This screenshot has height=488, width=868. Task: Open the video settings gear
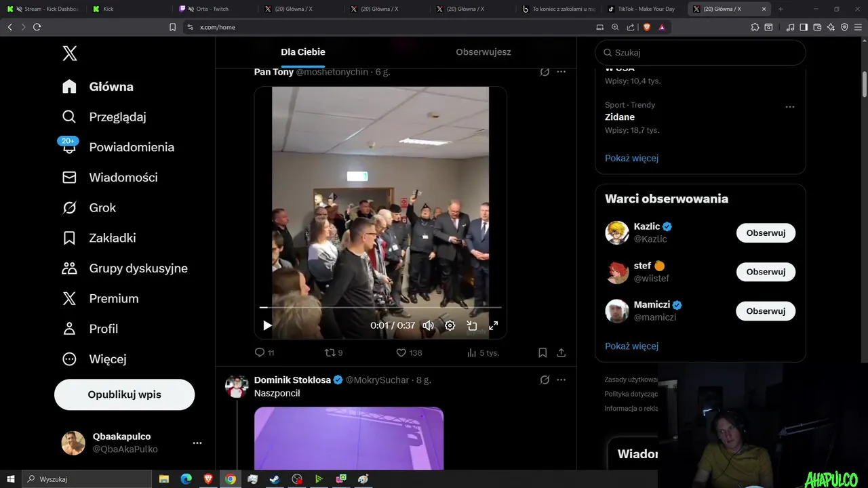pyautogui.click(x=450, y=325)
